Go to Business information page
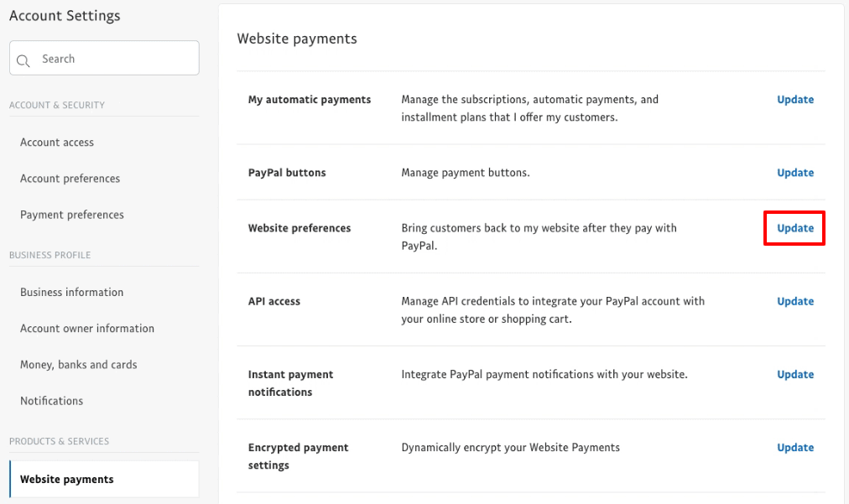 coord(71,292)
